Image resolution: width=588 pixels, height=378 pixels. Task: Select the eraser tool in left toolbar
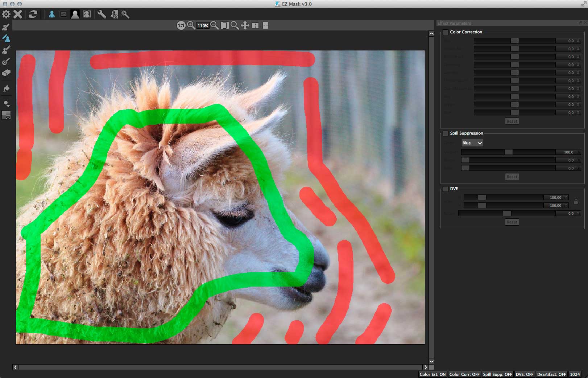click(6, 73)
